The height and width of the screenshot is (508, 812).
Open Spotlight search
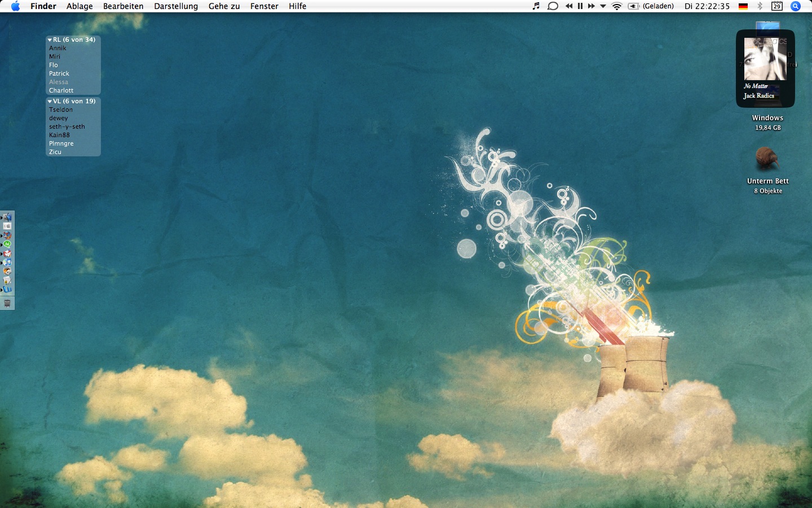[796, 6]
